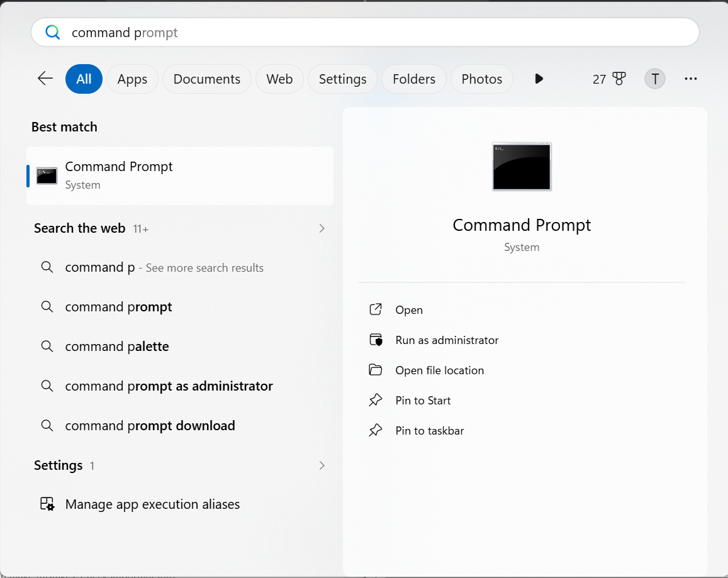728x578 pixels.
Task: Click the search icon beside 'command prompt download'
Action: click(x=47, y=425)
